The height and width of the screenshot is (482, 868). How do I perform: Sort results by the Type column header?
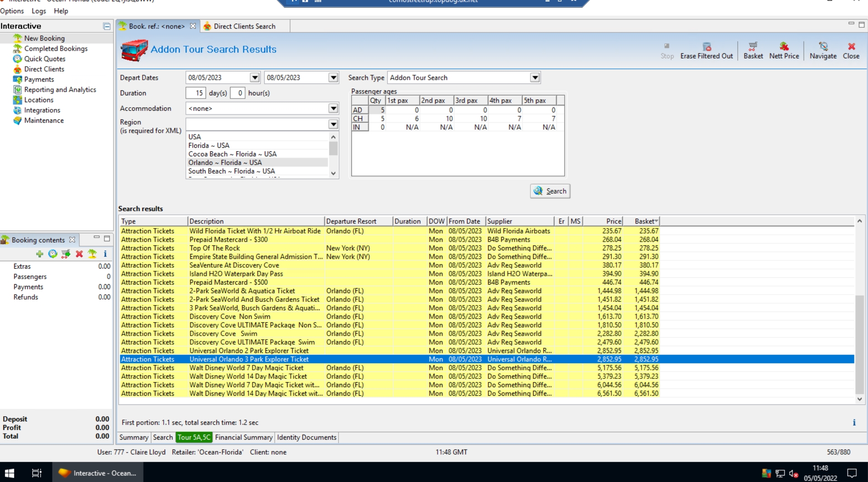pyautogui.click(x=154, y=221)
